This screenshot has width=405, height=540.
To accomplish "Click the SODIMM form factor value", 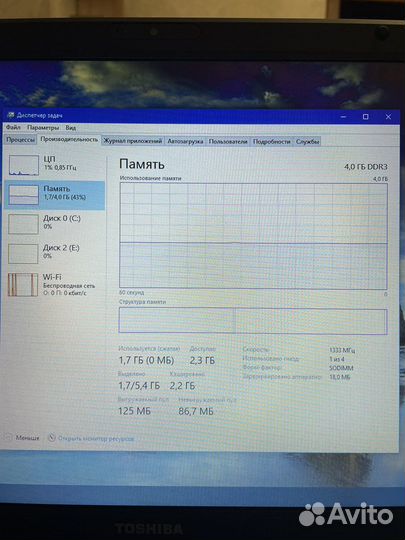I will point(341,368).
